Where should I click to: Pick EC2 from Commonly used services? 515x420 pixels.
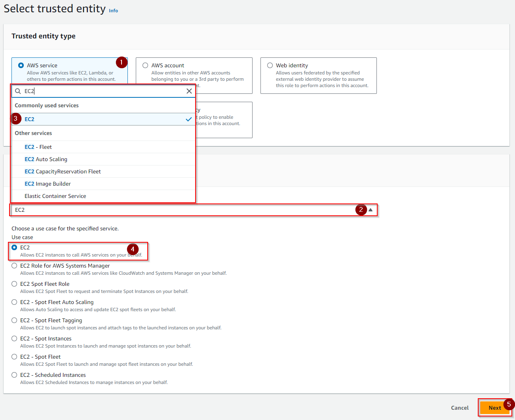point(30,119)
